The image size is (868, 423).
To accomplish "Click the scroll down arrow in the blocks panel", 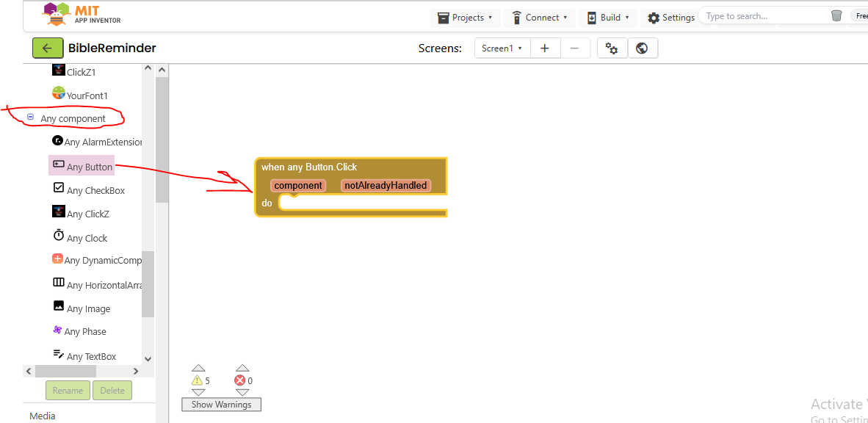I will click(148, 358).
